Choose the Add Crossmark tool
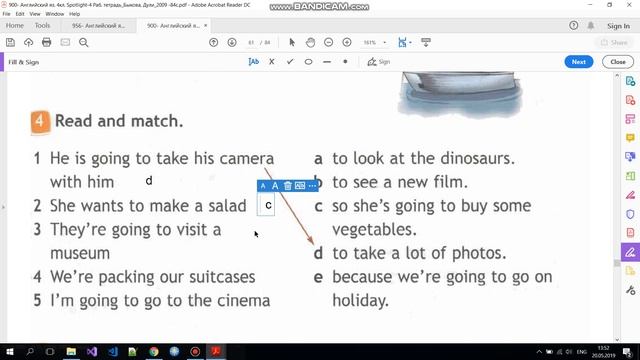Screen dimensions: 640x360 click(271, 62)
